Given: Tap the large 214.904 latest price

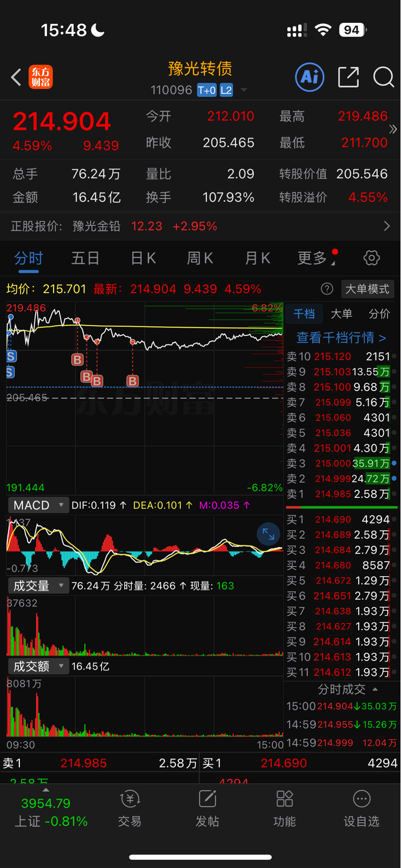Looking at the screenshot, I should (62, 121).
